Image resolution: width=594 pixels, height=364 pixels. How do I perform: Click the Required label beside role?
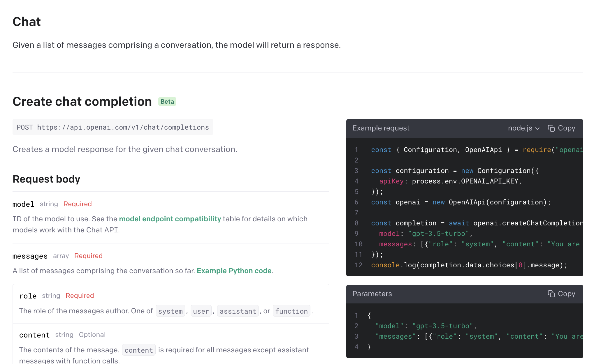click(x=80, y=296)
